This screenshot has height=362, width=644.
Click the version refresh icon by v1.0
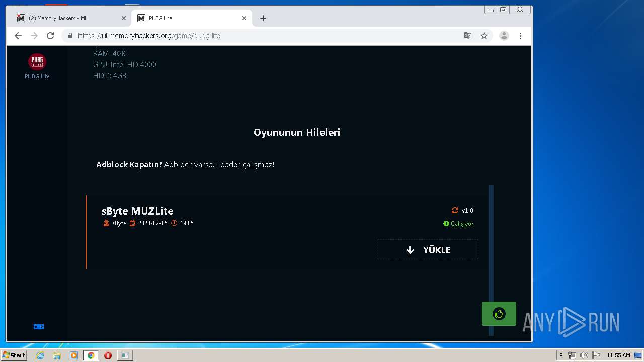pos(455,210)
